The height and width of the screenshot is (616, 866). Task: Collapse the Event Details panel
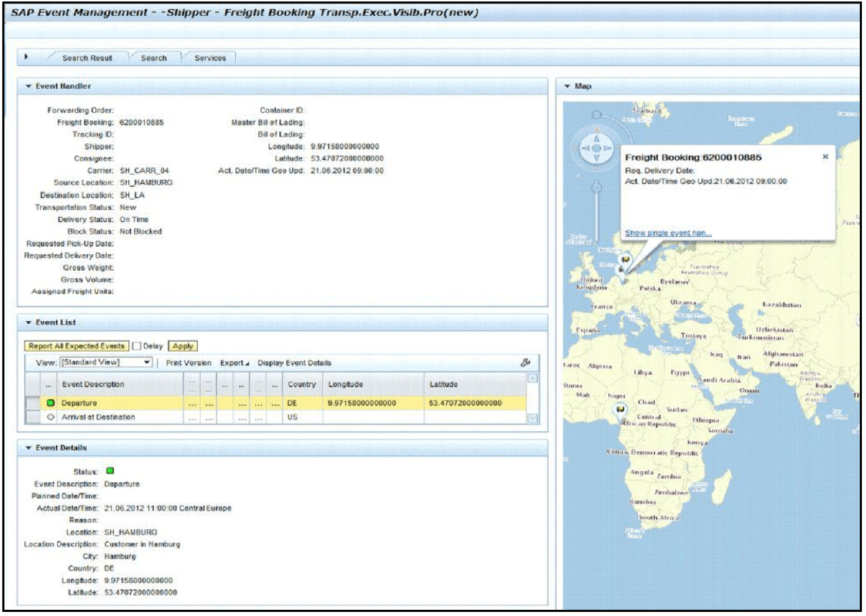[x=28, y=448]
